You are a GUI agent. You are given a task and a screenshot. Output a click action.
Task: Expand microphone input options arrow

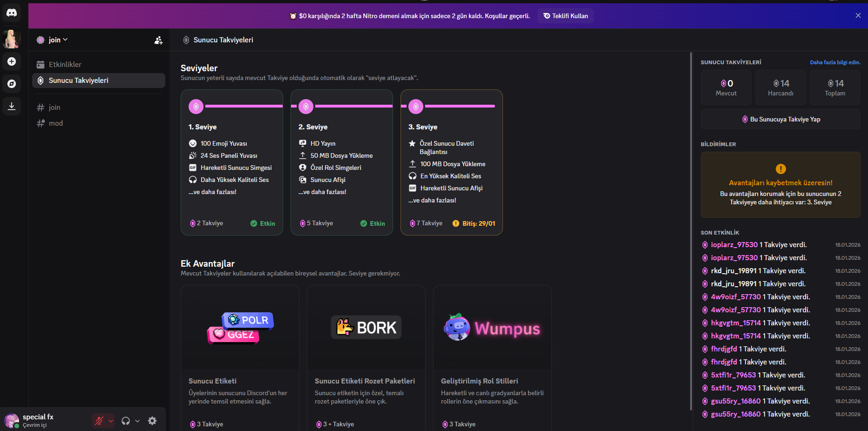coord(111,421)
